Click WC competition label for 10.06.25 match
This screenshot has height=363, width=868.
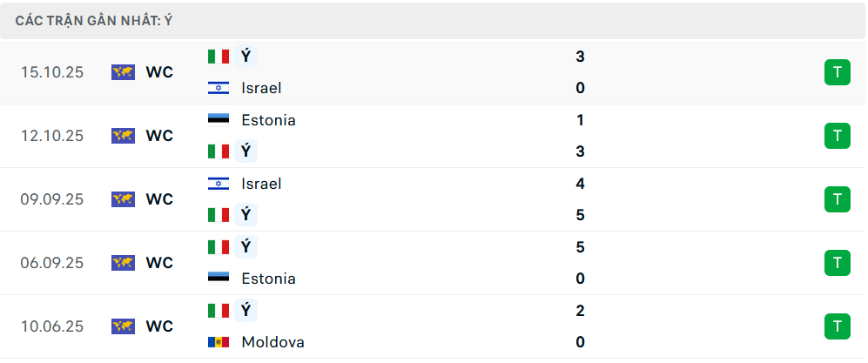pyautogui.click(x=159, y=326)
